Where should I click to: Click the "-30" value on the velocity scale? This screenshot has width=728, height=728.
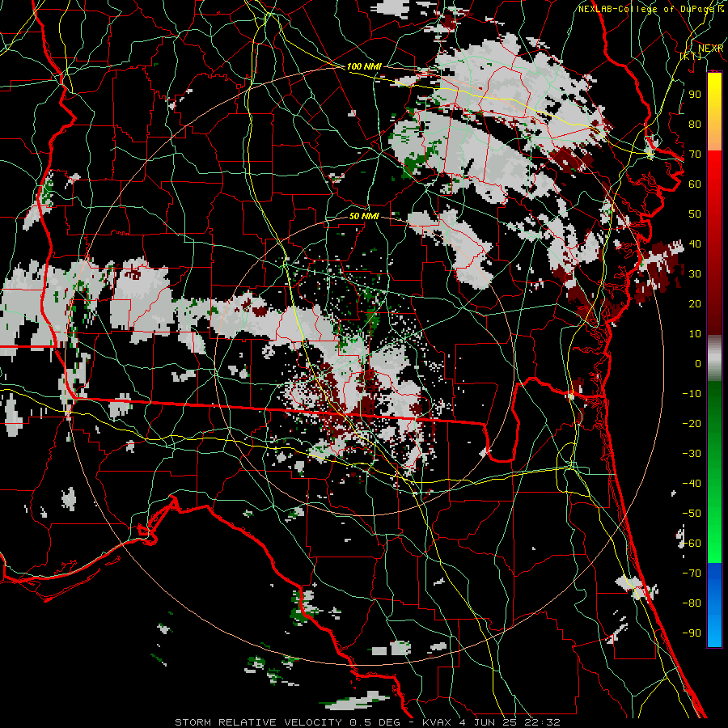pyautogui.click(x=692, y=454)
